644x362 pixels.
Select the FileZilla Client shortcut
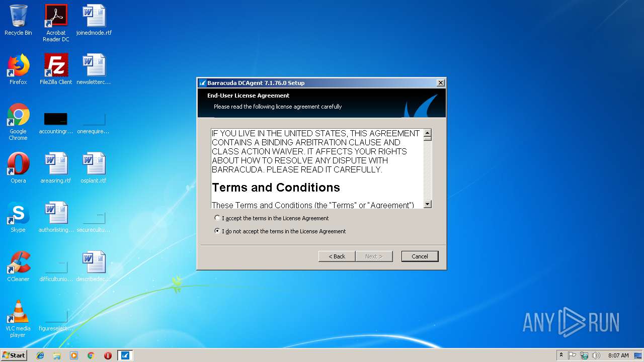[56, 69]
